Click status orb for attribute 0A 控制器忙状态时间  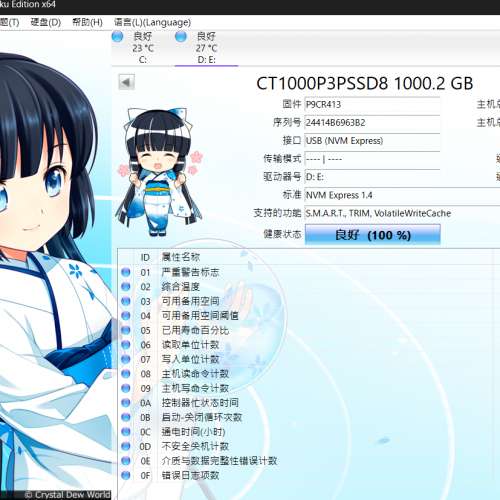click(126, 403)
